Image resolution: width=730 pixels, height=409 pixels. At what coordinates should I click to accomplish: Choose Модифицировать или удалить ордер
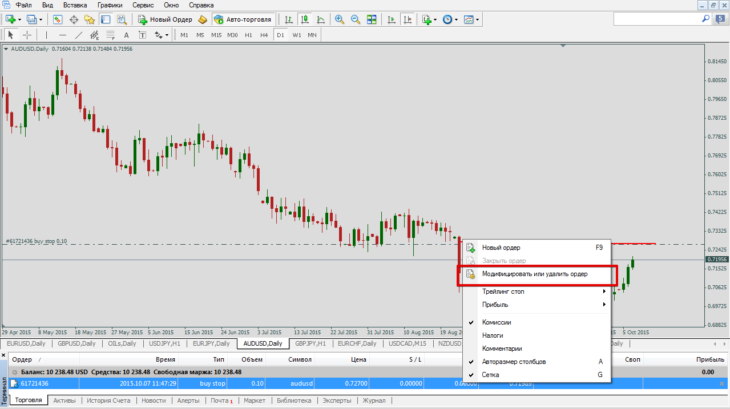537,274
